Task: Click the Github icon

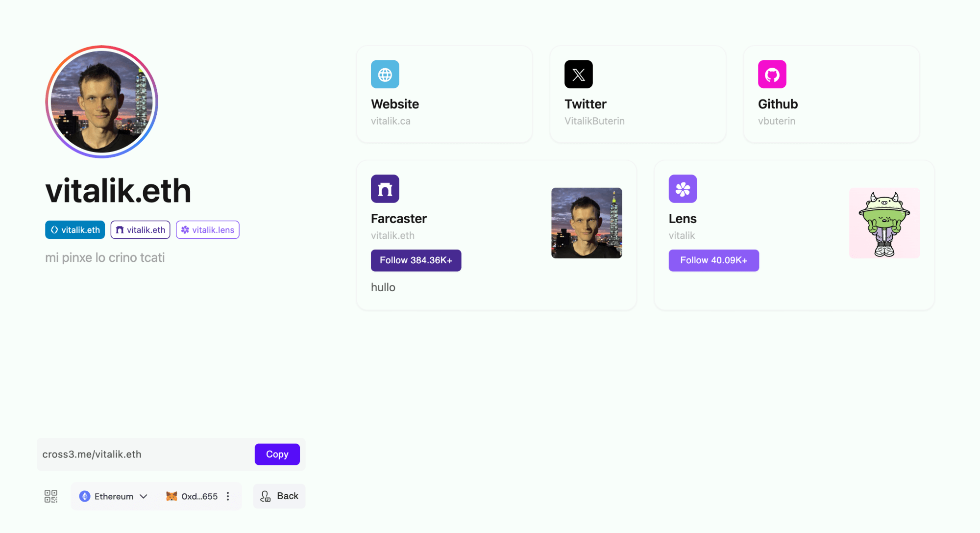Action: tap(771, 74)
